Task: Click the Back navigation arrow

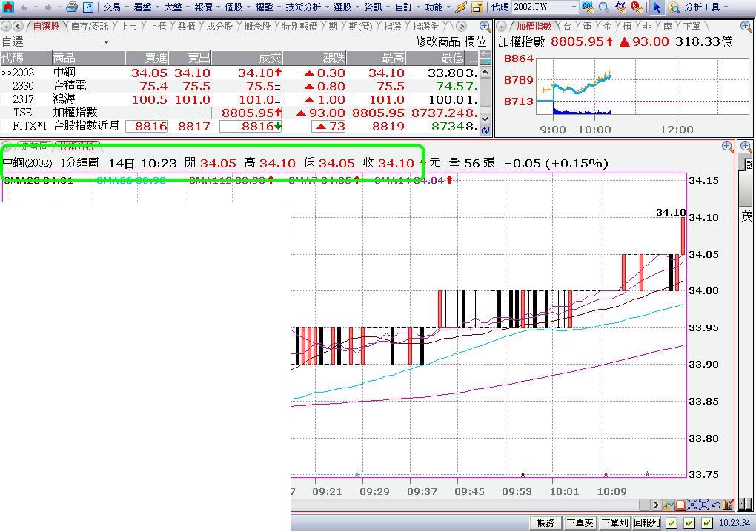Action: [24, 7]
